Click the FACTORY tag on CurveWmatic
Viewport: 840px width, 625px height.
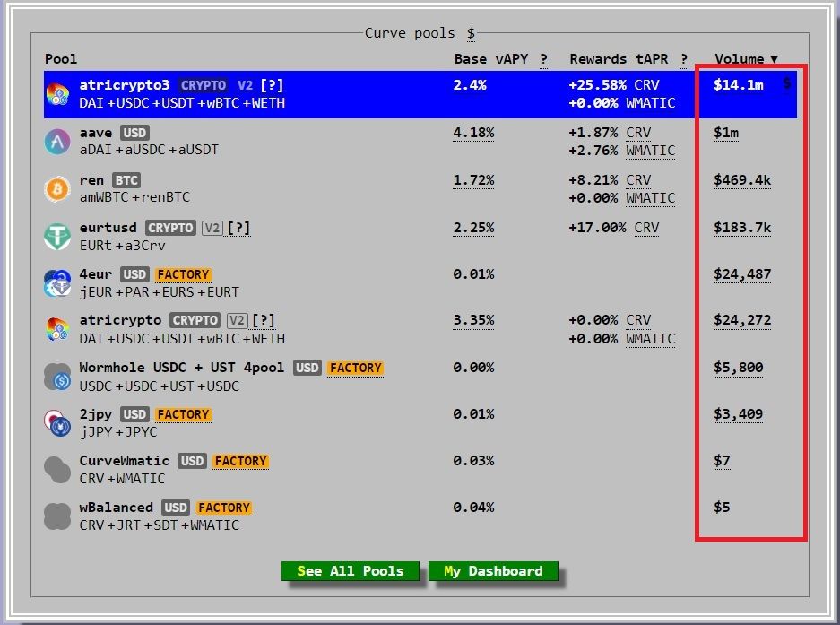240,461
